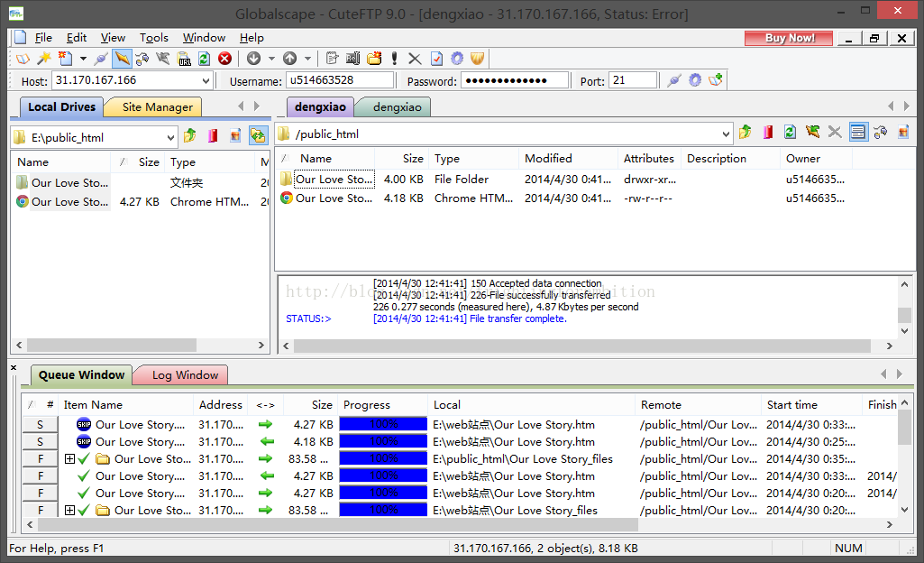
Task: Open the Download options dropdown arrow
Action: (x=271, y=59)
